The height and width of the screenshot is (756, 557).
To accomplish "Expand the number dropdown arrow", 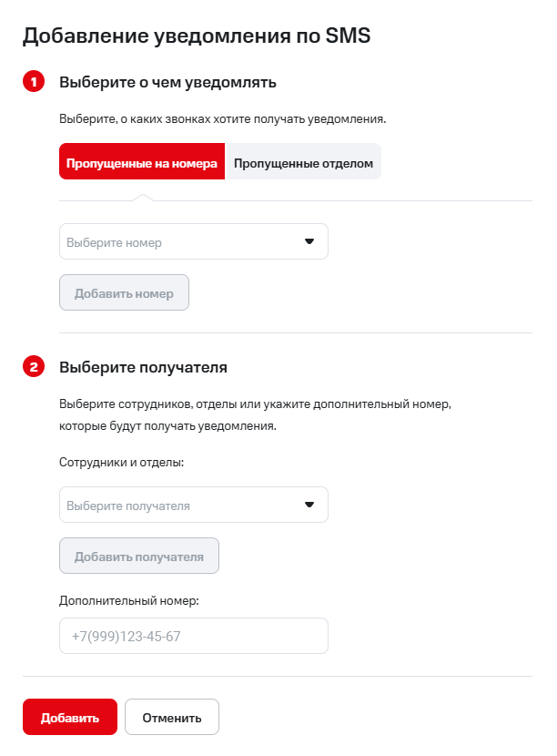I will [309, 242].
